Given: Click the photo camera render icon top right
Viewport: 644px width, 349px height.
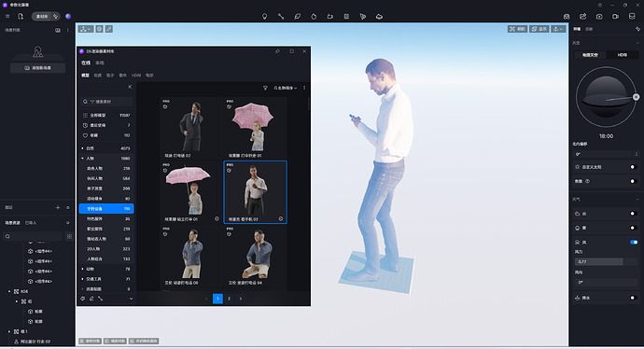Looking at the screenshot, I should pos(599,17).
